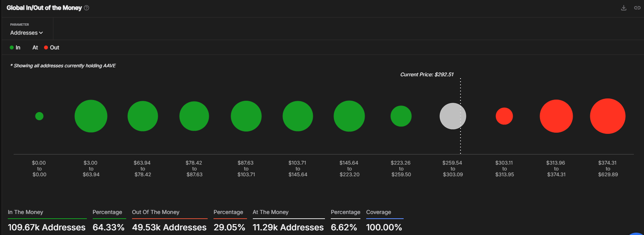Select the small red $303.11 to $313.95 bubble
Viewport: 644px width, 235px height.
[x=504, y=116]
